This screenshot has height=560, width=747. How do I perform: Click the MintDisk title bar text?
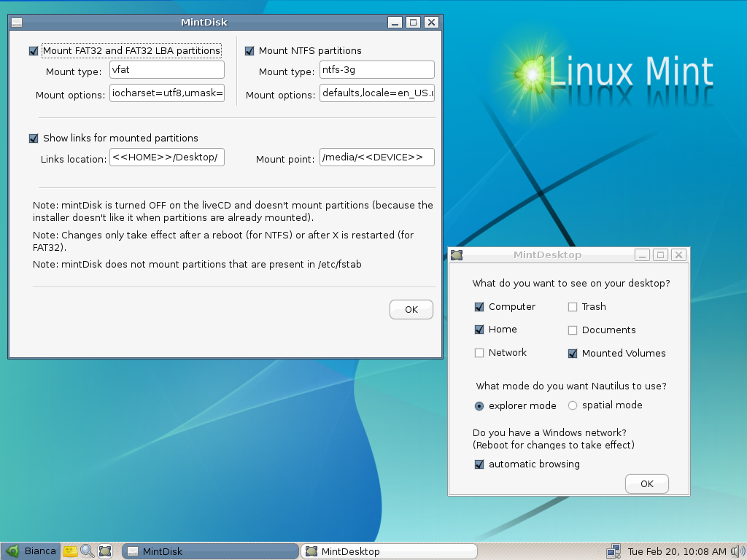click(204, 23)
